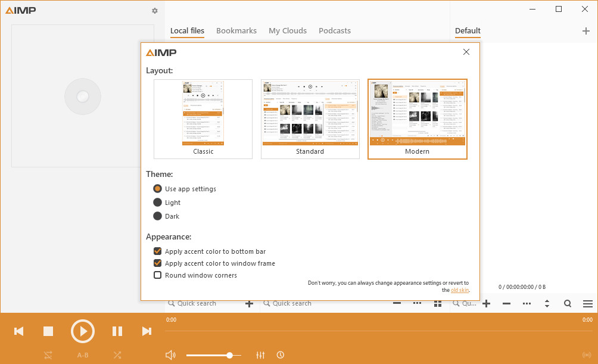Select the Light theme option

tap(158, 203)
